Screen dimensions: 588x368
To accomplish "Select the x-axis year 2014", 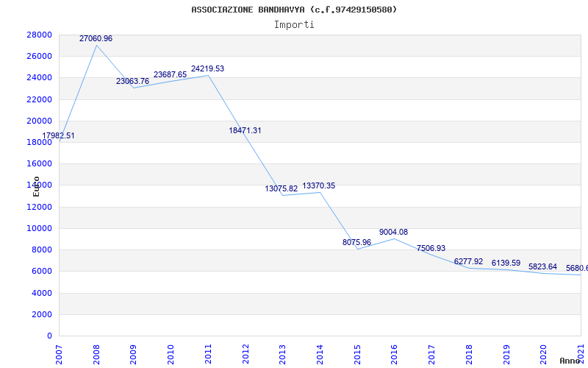I will point(320,354).
